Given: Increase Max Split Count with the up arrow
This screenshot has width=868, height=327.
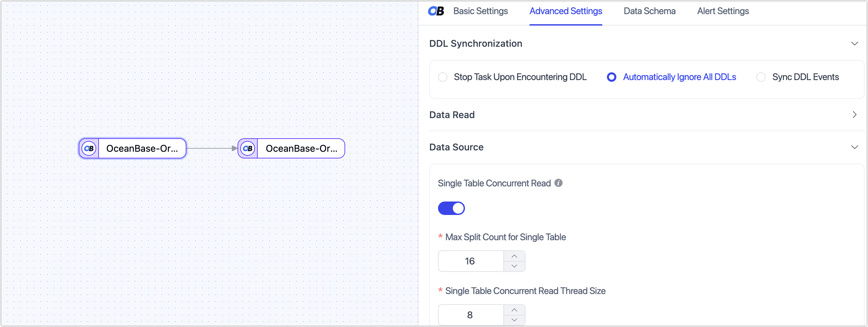Looking at the screenshot, I should tap(514, 256).
